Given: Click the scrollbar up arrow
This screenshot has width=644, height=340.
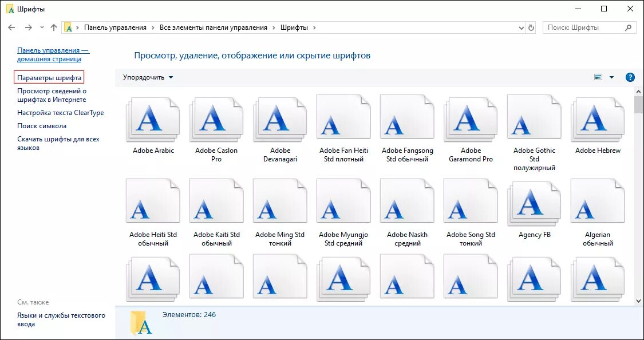Looking at the screenshot, I should pyautogui.click(x=638, y=91).
